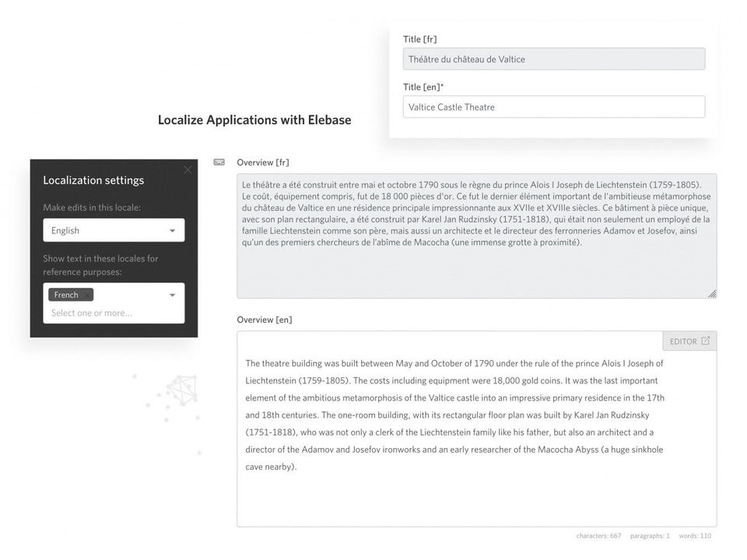Image resolution: width=747 pixels, height=560 pixels.
Task: Click the Title [en] input field
Action: pyautogui.click(x=554, y=107)
